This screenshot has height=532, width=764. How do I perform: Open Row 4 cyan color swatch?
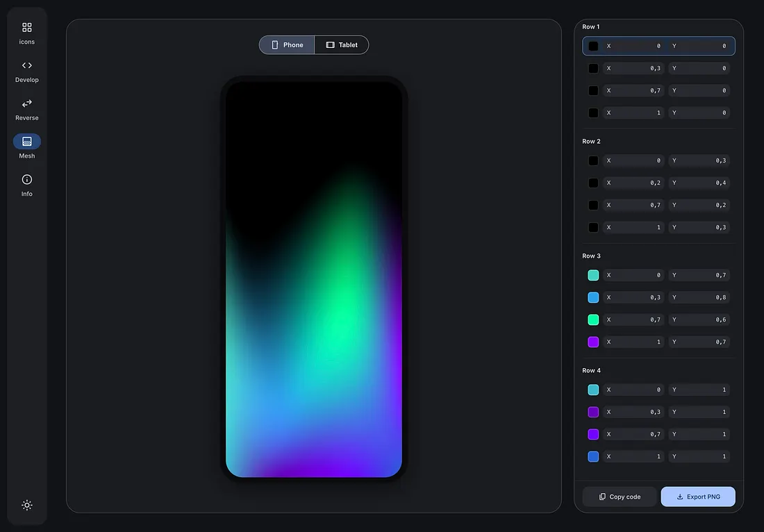[x=593, y=390]
